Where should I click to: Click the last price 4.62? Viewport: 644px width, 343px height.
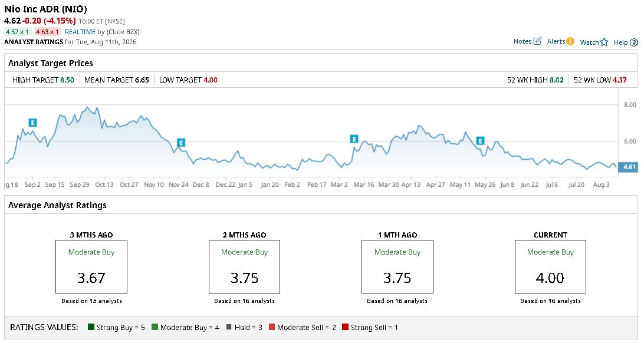tap(12, 21)
